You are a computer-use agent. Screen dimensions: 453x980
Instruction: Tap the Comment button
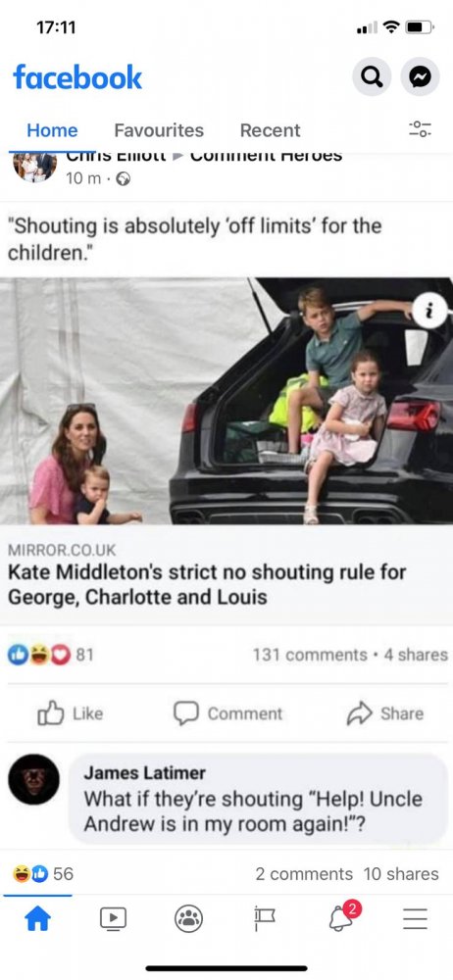[227, 713]
